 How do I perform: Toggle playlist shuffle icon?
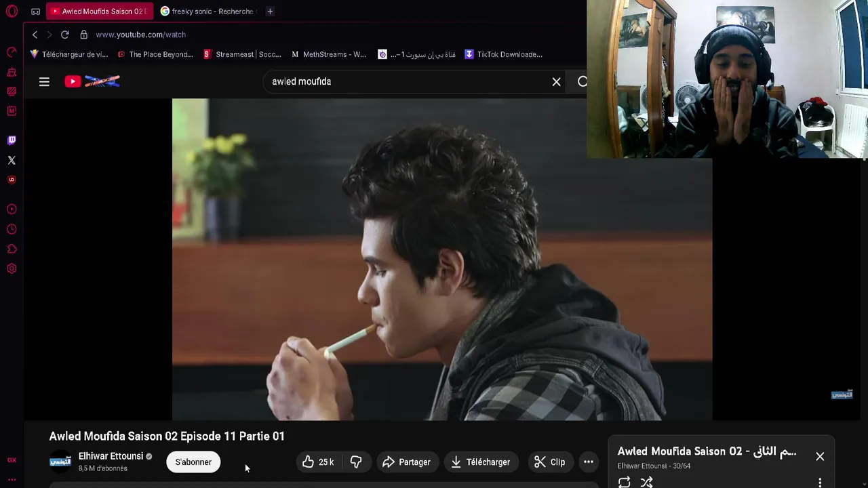pyautogui.click(x=646, y=482)
